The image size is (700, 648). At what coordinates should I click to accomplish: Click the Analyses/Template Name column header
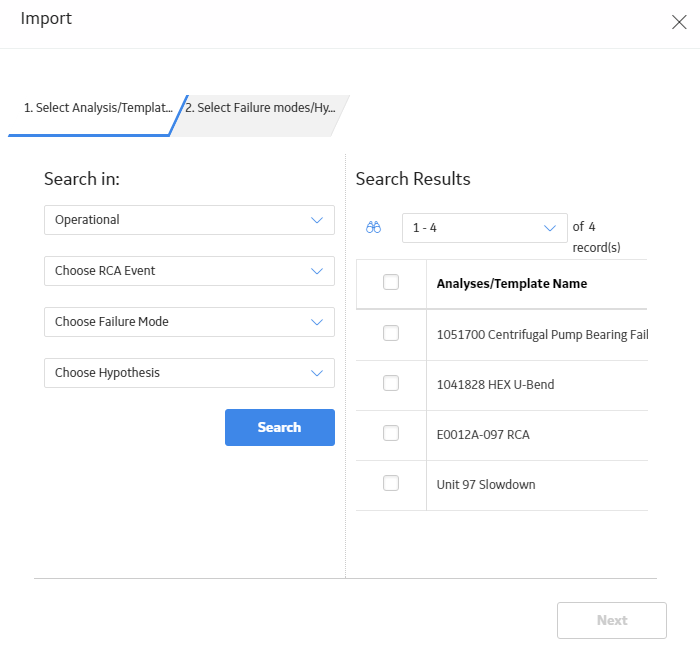(x=512, y=284)
